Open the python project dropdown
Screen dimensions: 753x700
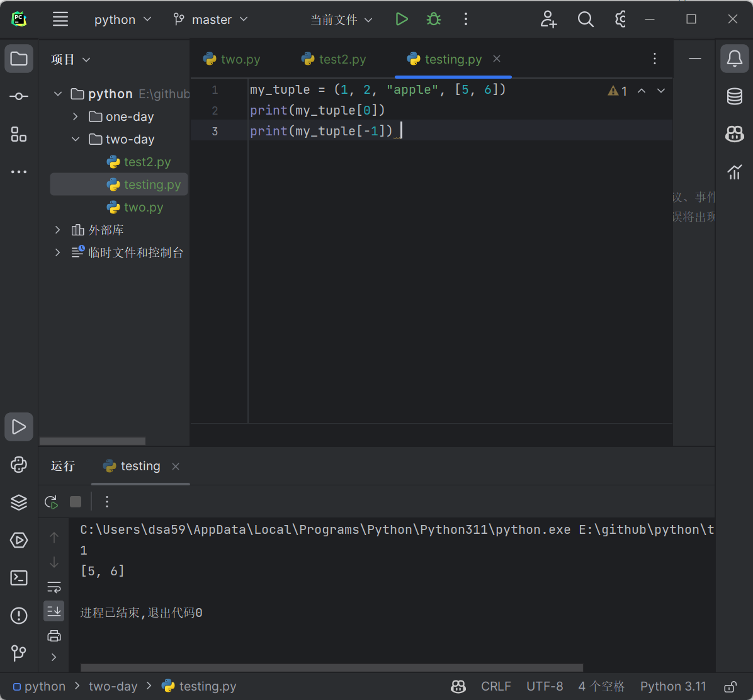tap(123, 20)
